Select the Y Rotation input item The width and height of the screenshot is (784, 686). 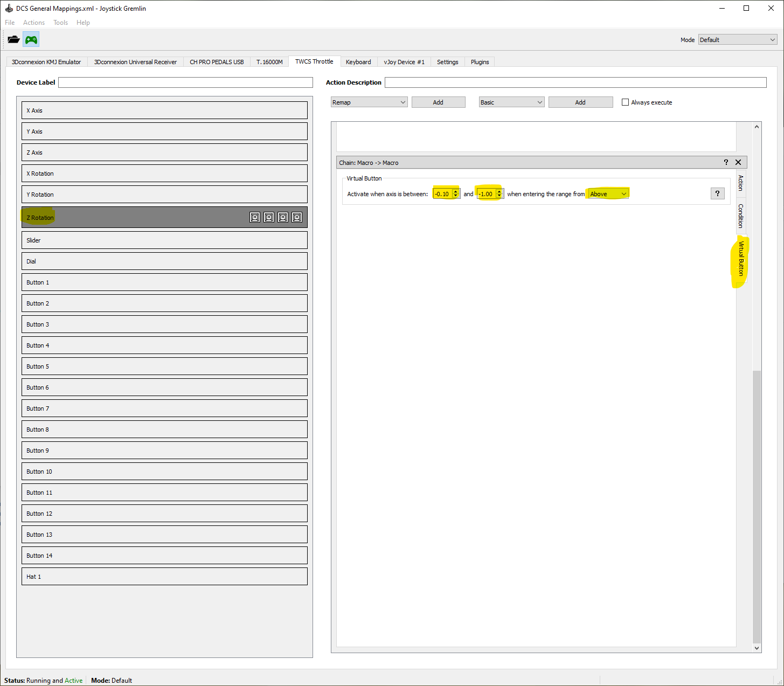click(x=164, y=195)
